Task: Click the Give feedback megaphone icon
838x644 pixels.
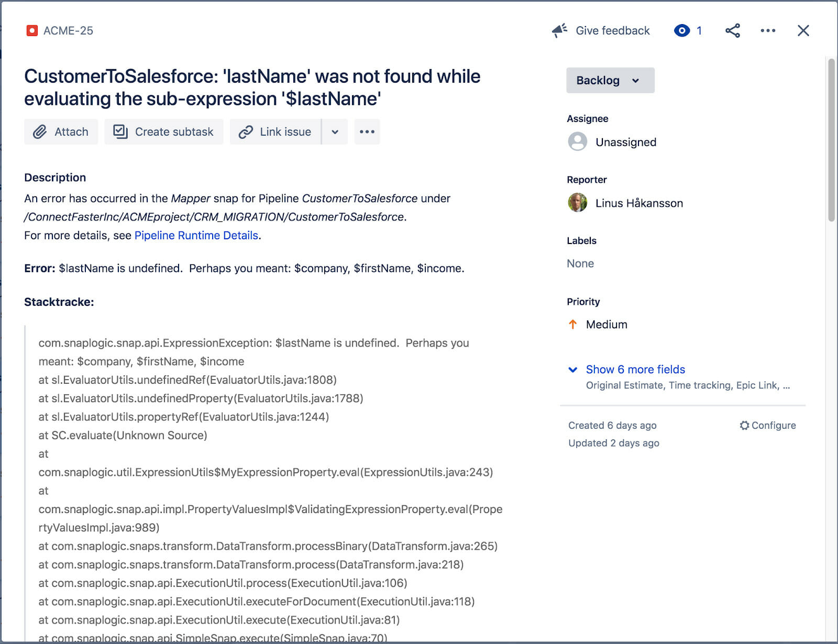Action: pos(559,30)
